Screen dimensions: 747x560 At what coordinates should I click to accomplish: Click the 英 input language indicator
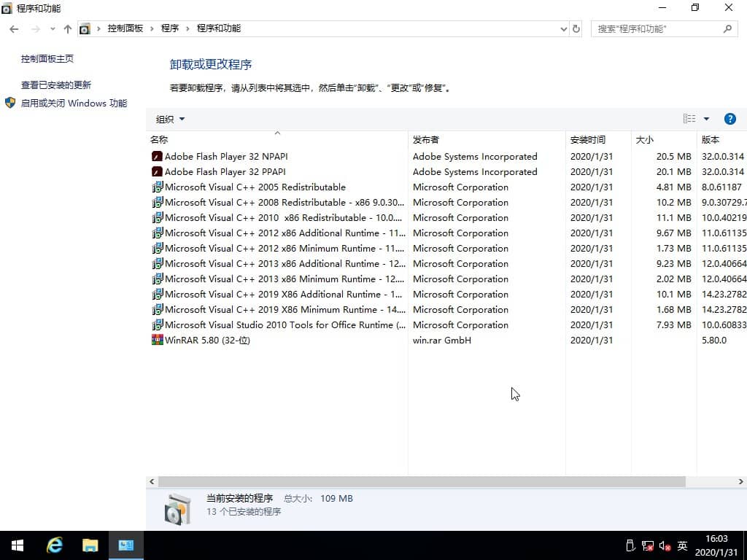click(682, 545)
